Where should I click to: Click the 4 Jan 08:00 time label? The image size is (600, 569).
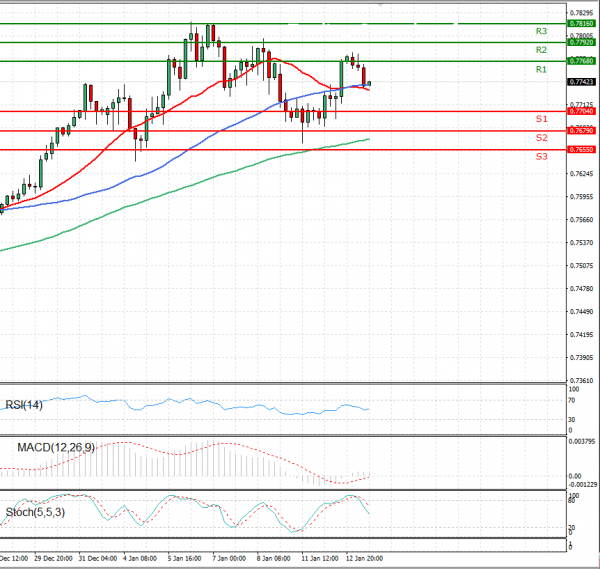click(x=140, y=559)
